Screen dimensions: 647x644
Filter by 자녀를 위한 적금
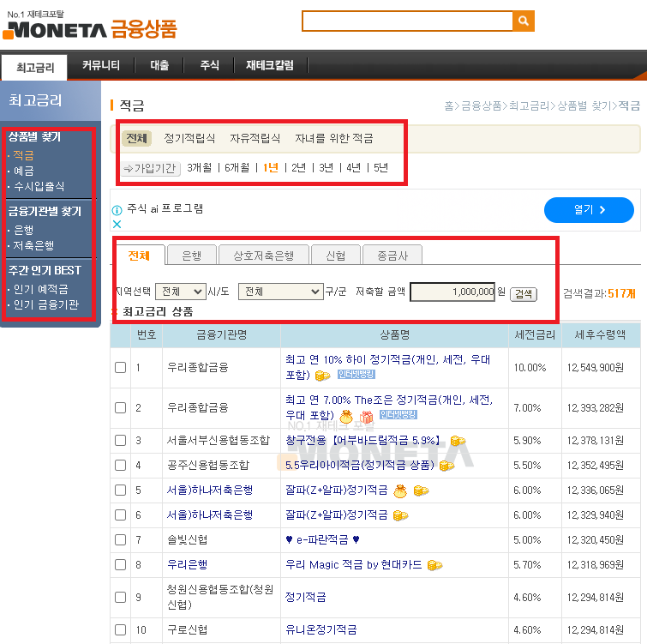coord(334,138)
